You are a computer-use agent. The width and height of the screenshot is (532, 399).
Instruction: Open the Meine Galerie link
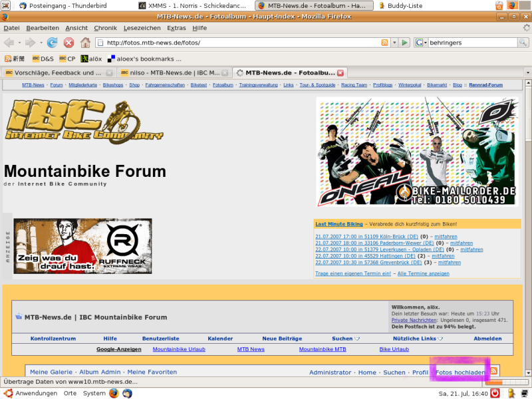tap(51, 372)
